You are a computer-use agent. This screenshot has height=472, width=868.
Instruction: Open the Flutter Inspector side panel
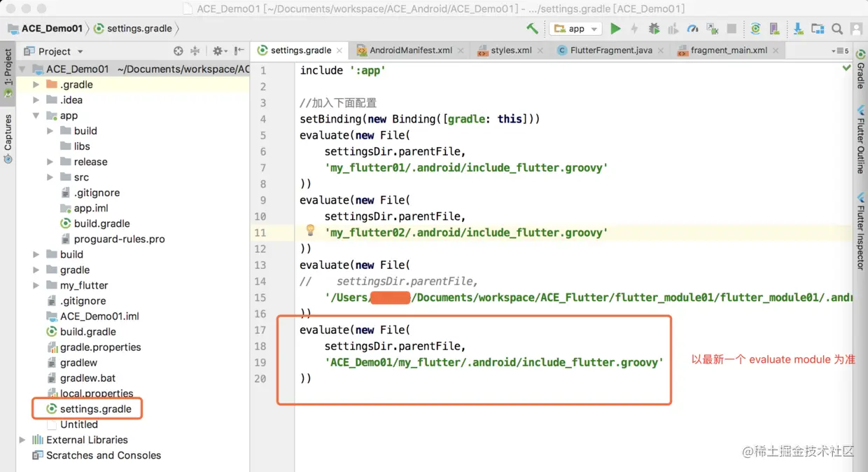coord(860,231)
